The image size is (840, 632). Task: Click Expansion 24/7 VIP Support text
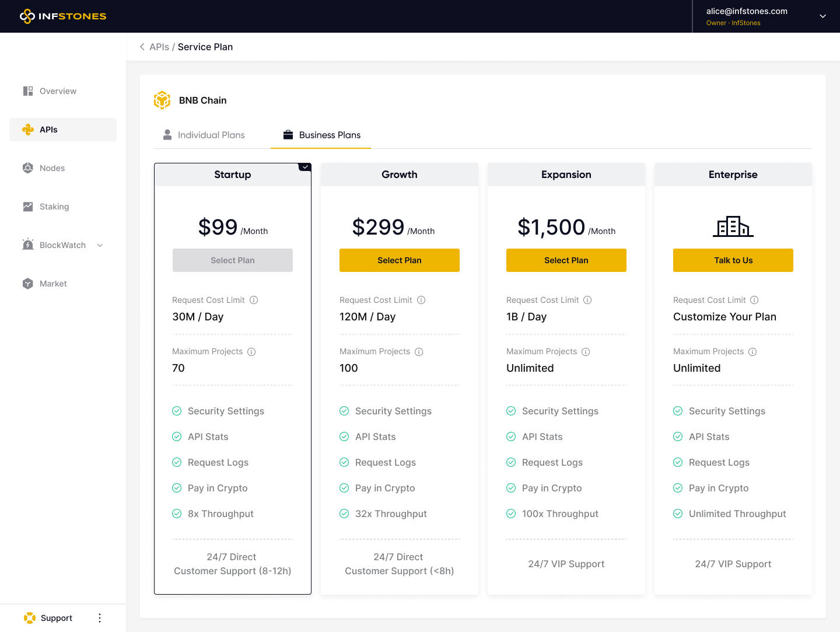(x=566, y=564)
